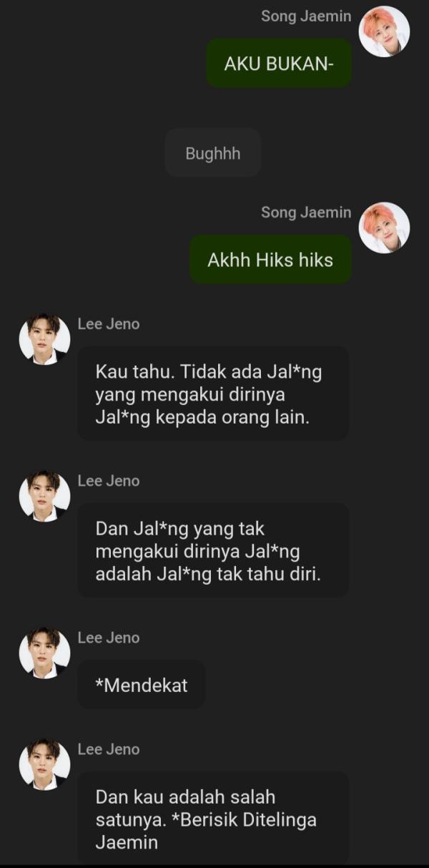Tap Lee Jeno's avatar beside Dan Jal*ng message
Viewport: 429px width, 868px height.
pos(44,496)
